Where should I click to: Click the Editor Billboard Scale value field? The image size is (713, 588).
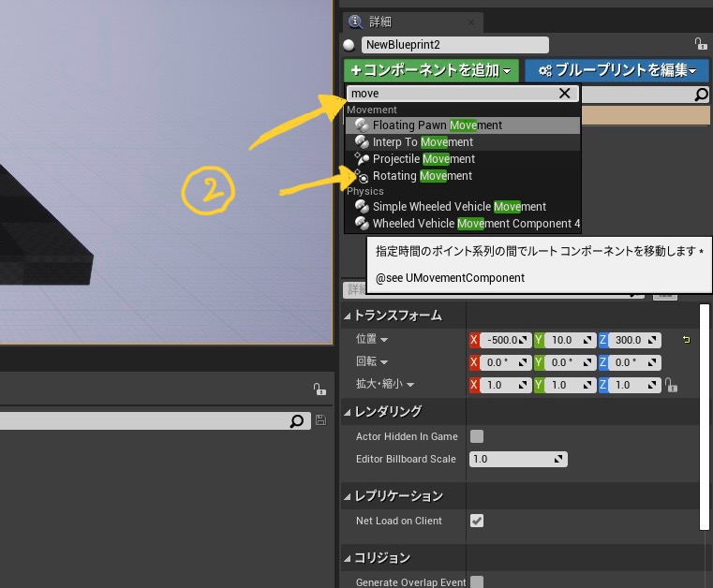coord(517,459)
